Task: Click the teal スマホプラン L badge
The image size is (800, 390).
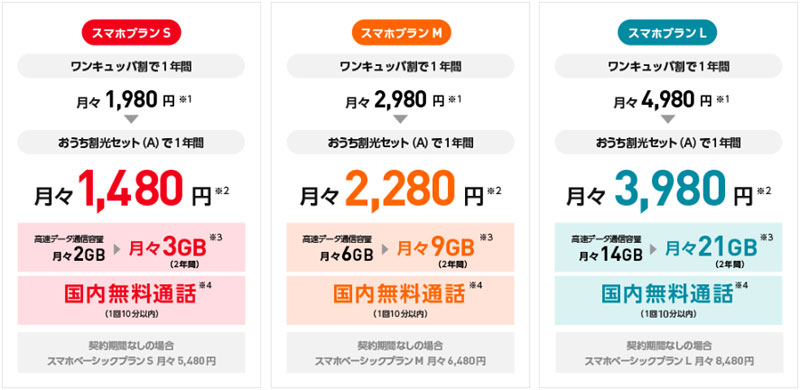Action: click(x=668, y=33)
